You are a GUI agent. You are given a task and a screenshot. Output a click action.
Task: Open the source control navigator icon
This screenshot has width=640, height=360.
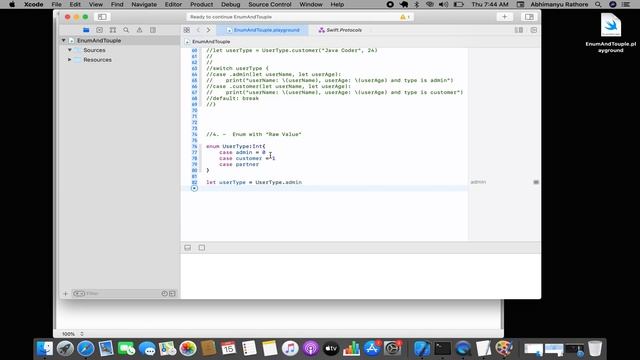pos(100,30)
